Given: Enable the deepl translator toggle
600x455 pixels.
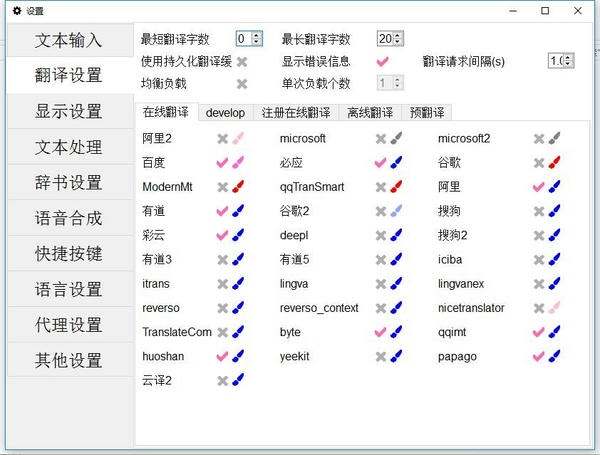Looking at the screenshot, I should point(381,236).
